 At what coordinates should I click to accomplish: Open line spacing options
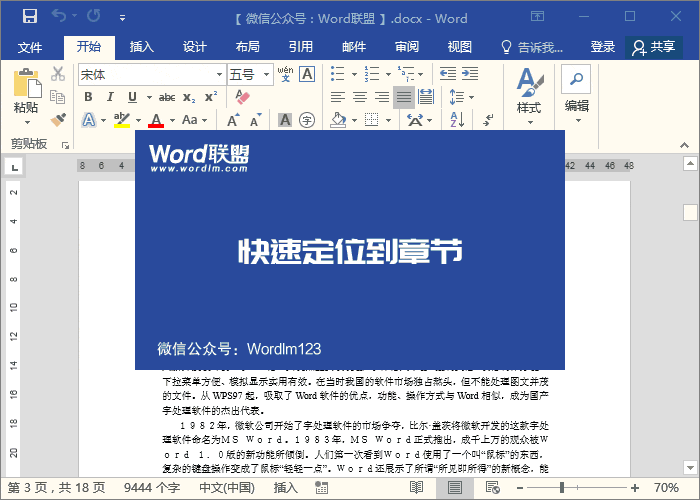point(461,97)
